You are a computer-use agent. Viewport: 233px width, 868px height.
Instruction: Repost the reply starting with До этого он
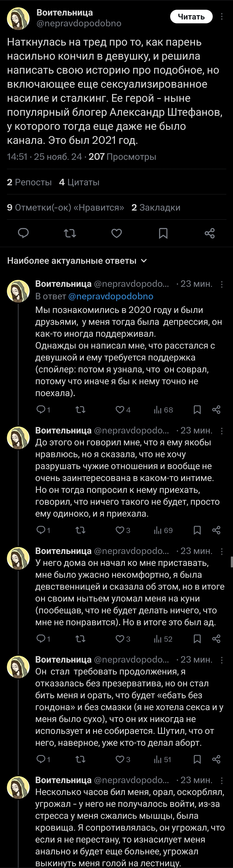click(81, 530)
